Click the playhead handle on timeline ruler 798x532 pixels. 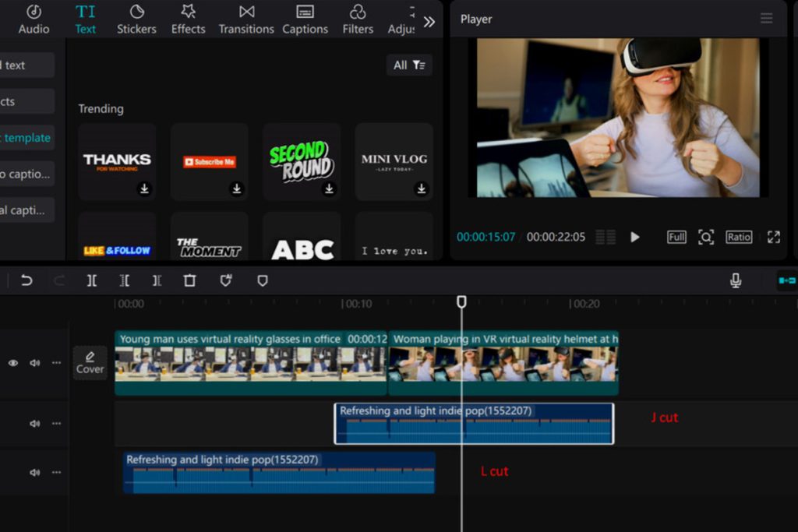point(461,301)
